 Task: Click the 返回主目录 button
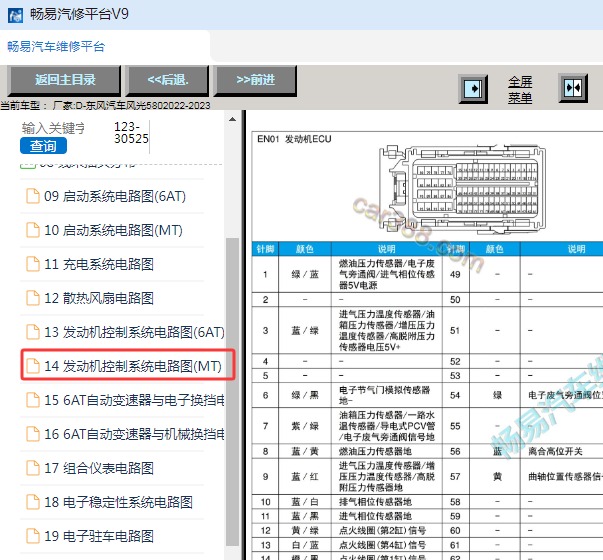point(64,80)
